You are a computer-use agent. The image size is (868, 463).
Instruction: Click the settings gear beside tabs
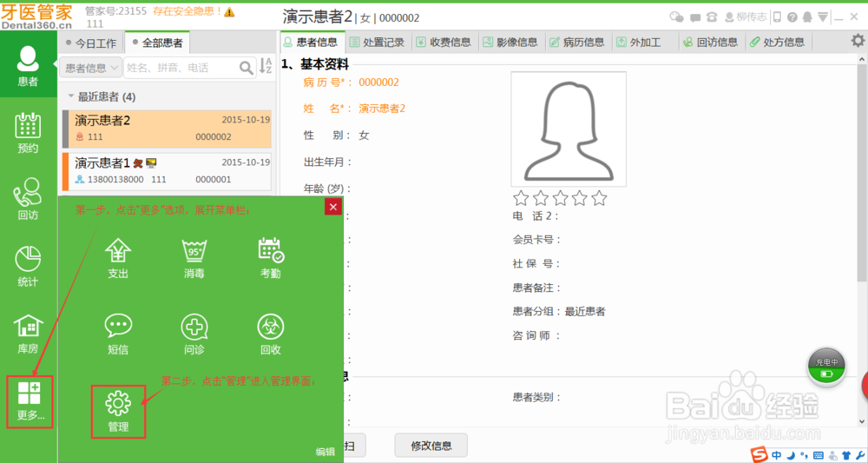858,40
